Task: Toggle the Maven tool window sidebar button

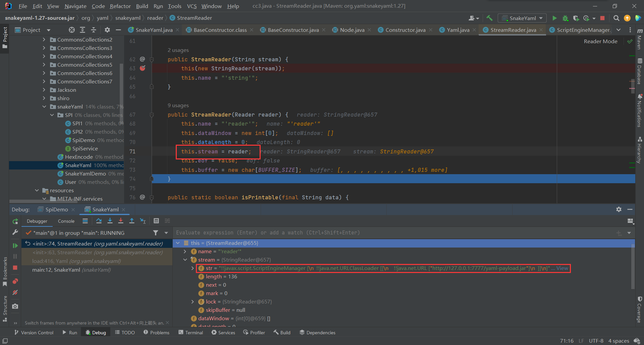Action: click(x=639, y=39)
